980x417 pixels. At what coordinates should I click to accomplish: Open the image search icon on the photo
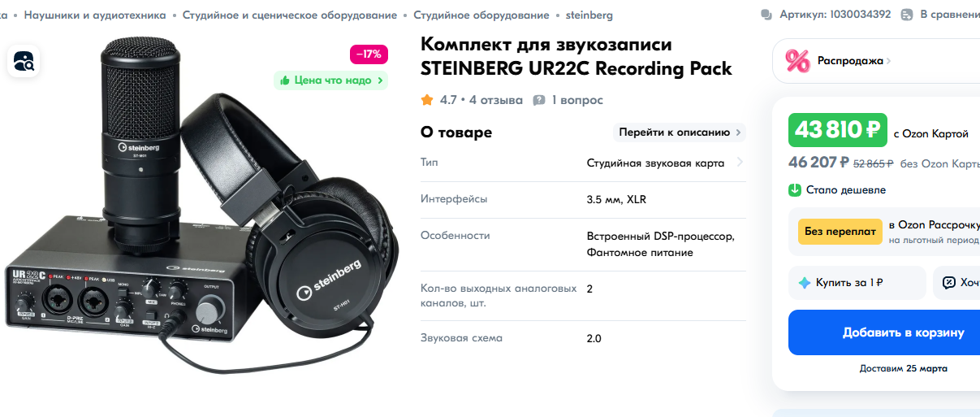[x=24, y=60]
